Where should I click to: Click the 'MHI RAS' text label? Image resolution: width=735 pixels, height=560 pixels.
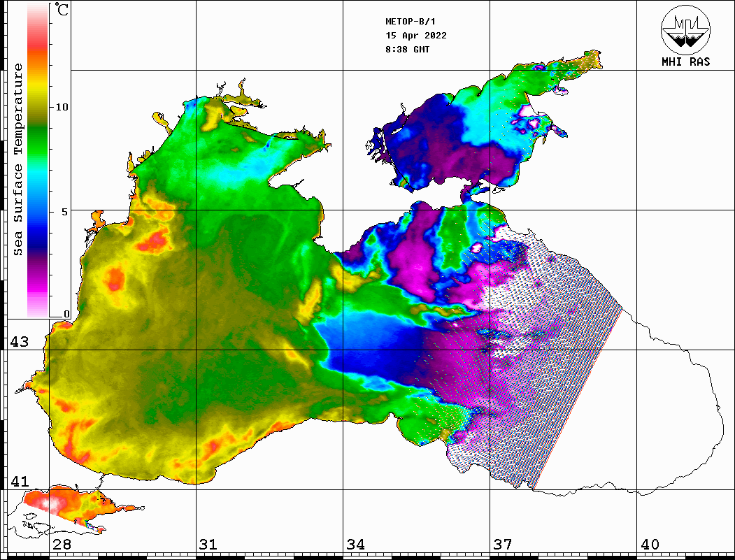[x=686, y=62]
